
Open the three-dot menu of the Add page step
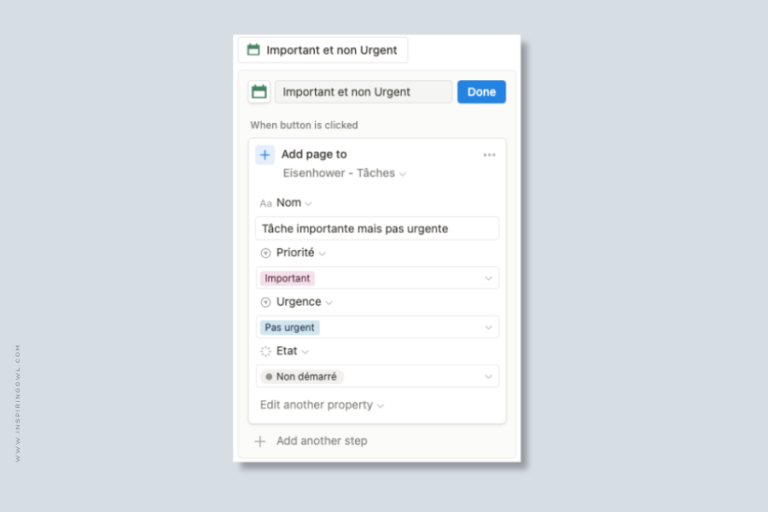click(489, 155)
